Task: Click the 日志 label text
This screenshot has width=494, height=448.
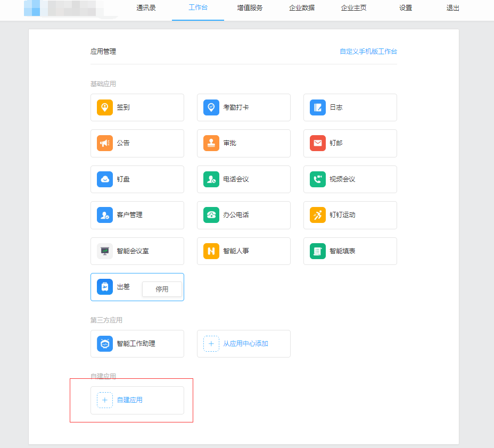Action: (x=336, y=107)
